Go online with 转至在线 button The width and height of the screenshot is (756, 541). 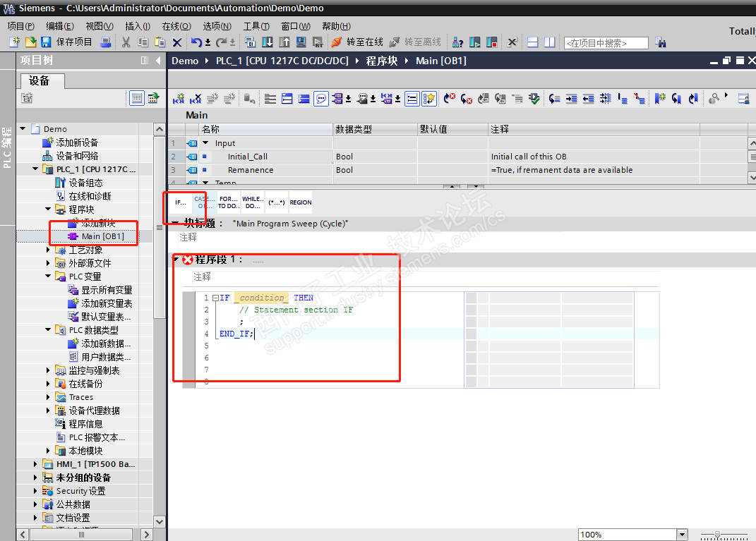pyautogui.click(x=356, y=42)
